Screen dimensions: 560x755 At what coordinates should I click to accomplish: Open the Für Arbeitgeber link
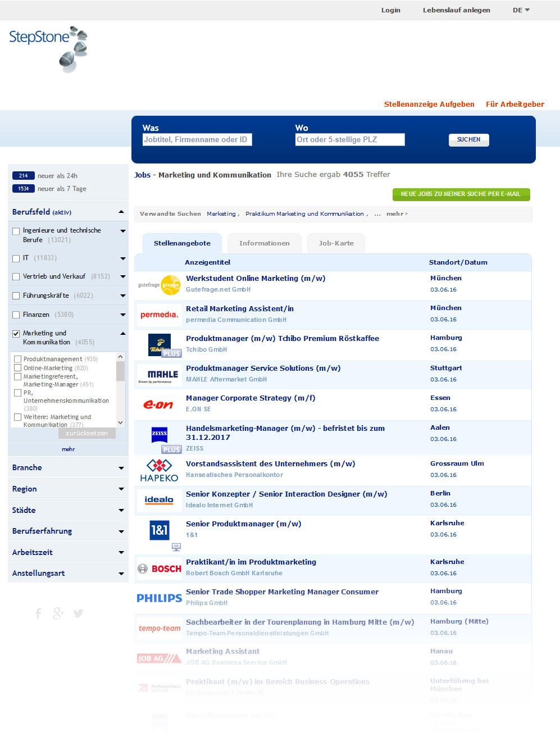[x=515, y=104]
